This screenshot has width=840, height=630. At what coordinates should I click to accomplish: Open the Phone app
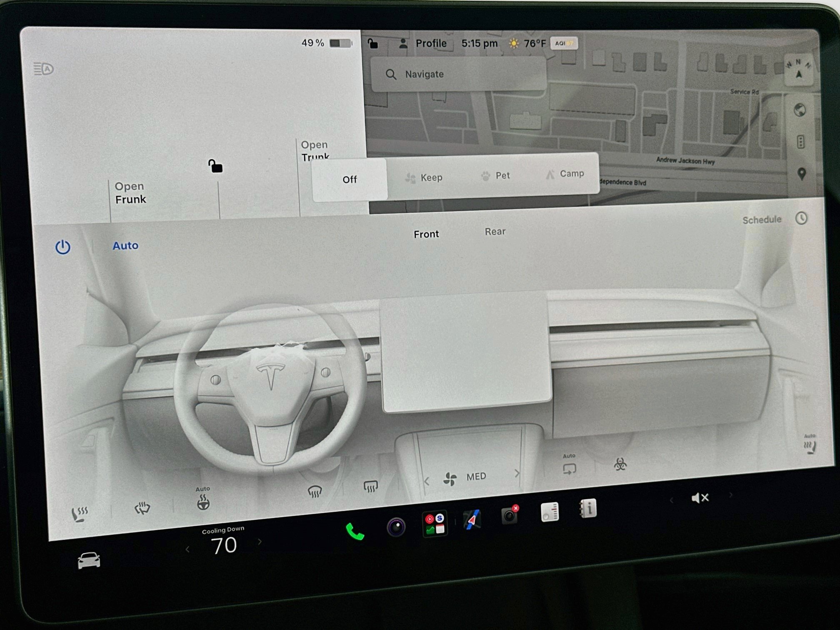(355, 532)
